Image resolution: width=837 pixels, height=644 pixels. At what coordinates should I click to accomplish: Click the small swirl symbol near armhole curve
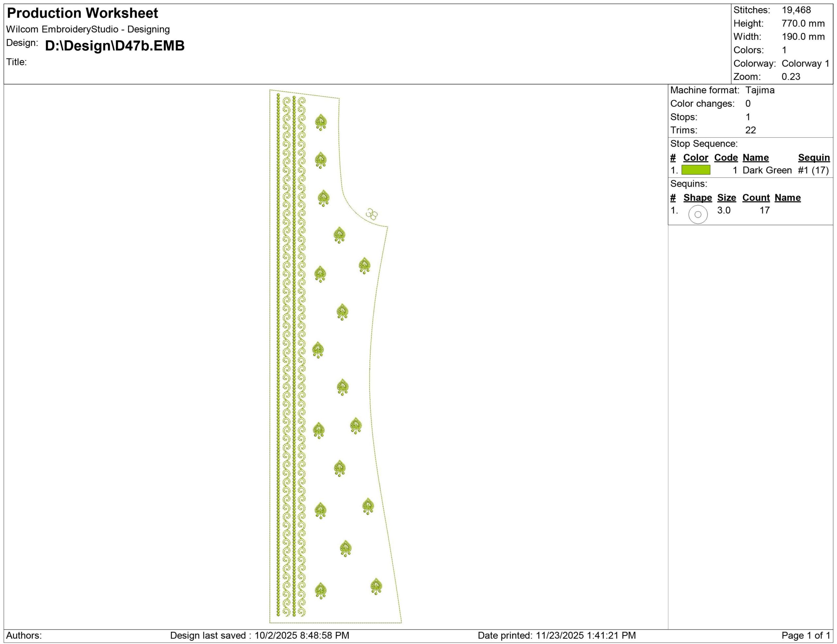pyautogui.click(x=371, y=214)
